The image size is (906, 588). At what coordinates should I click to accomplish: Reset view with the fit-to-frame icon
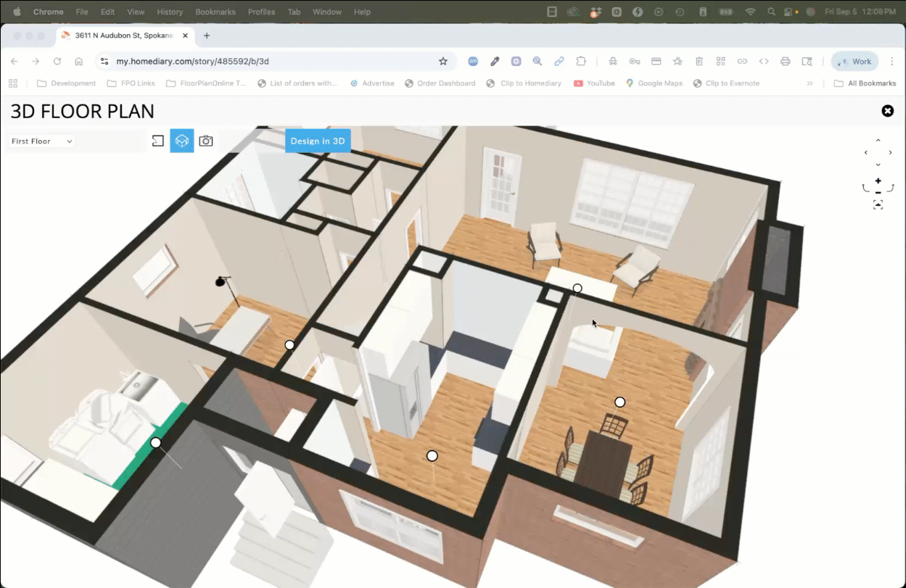[x=878, y=205]
